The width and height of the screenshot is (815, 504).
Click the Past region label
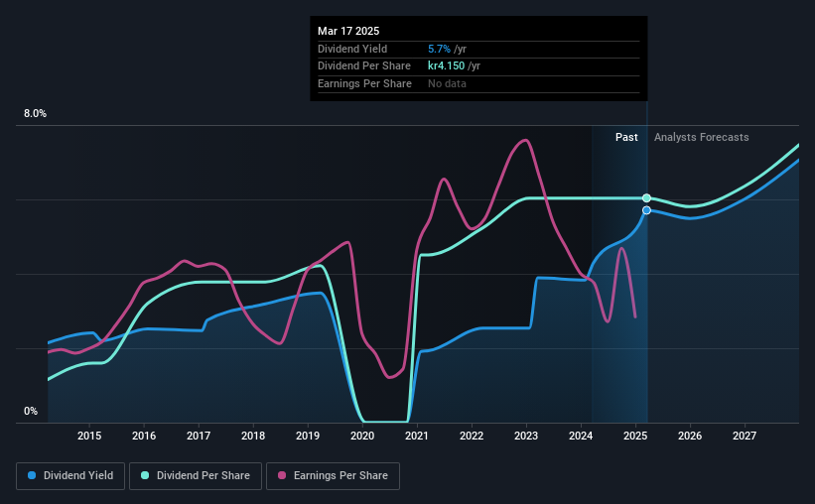click(x=626, y=137)
